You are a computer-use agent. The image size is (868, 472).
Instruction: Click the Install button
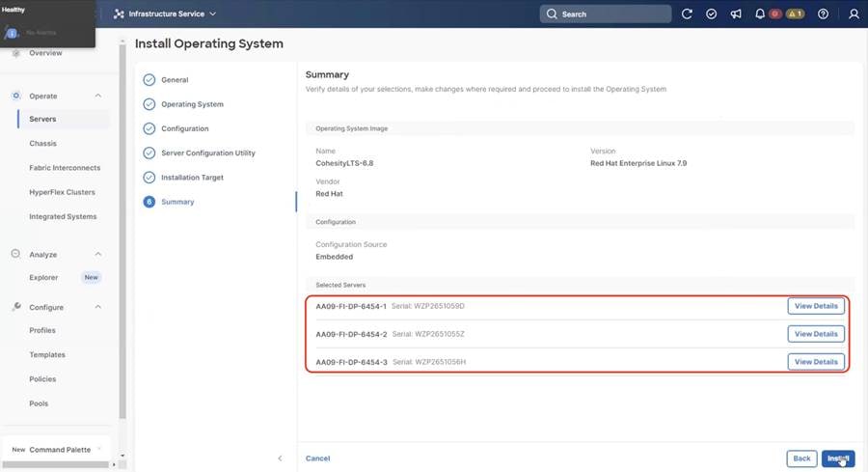coord(838,458)
